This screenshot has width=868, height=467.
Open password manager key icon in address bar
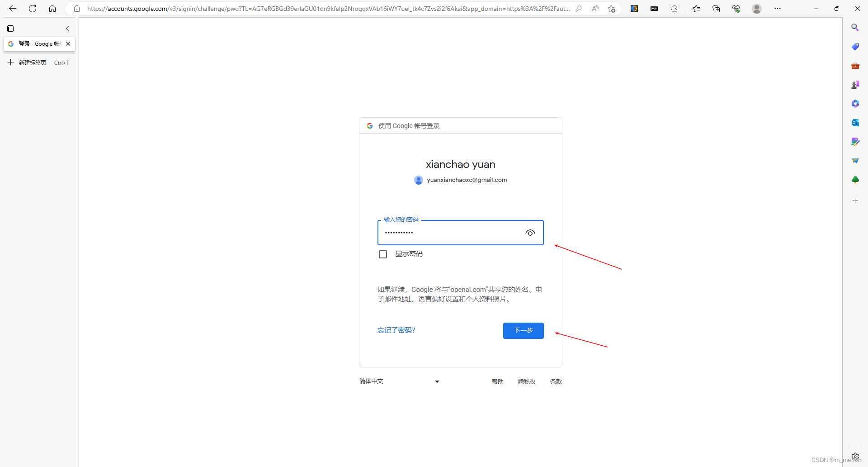(579, 9)
